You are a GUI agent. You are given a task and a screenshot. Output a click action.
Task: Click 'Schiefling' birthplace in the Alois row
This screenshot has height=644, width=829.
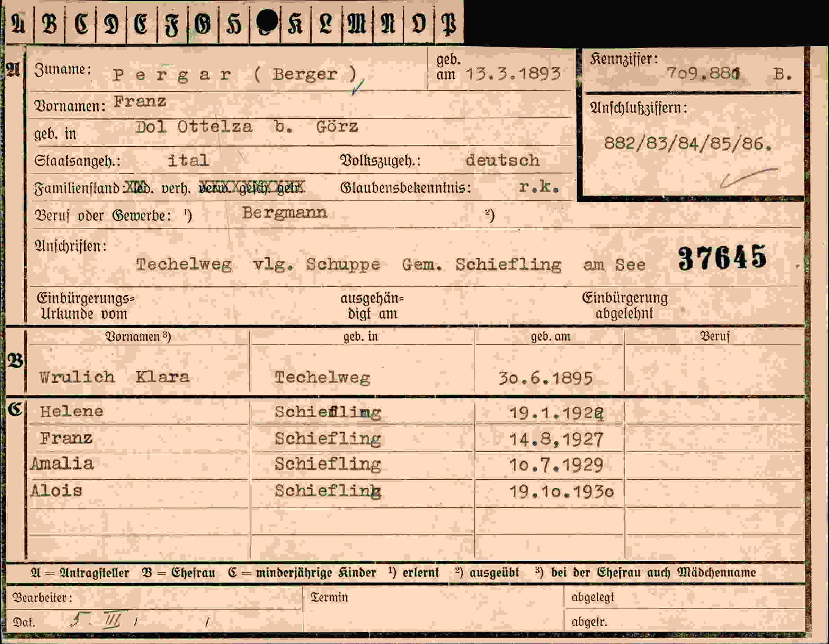click(x=328, y=491)
